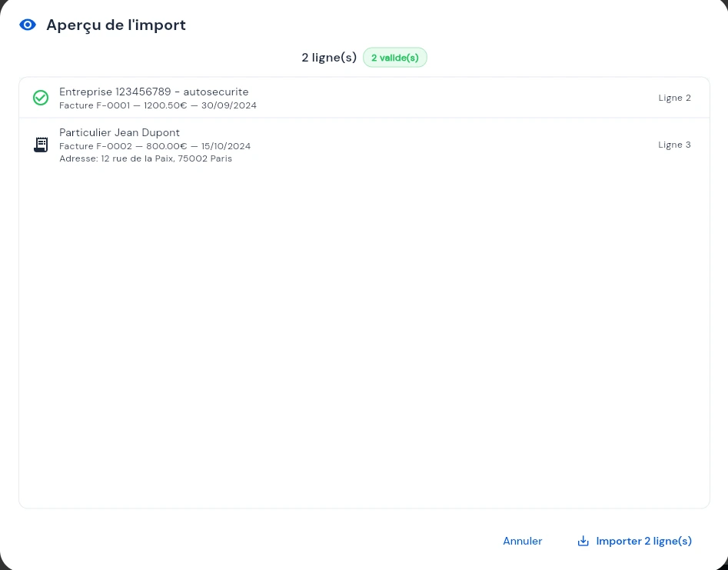Click the "Ligne 2" label on the right

click(674, 98)
